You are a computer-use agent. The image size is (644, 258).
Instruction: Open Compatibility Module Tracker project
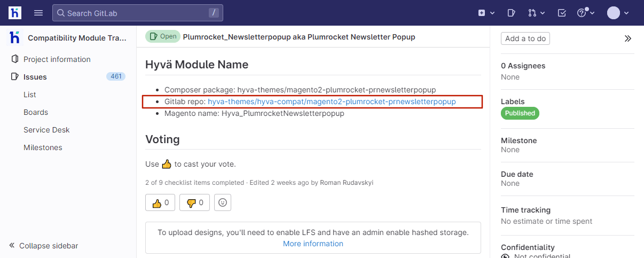point(68,38)
